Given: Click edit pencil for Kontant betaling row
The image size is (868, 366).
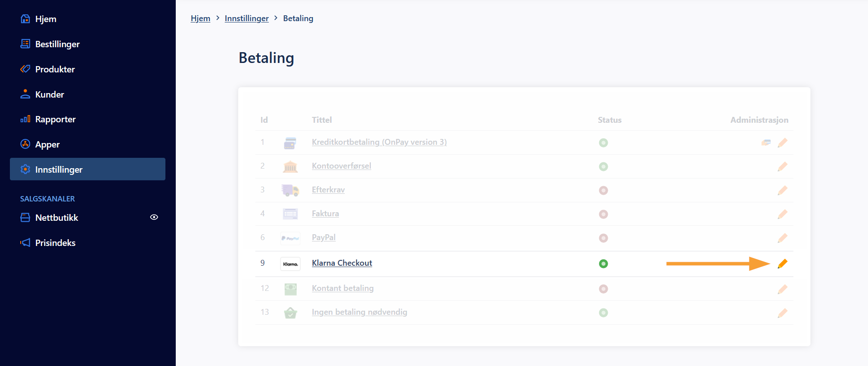Looking at the screenshot, I should (783, 289).
